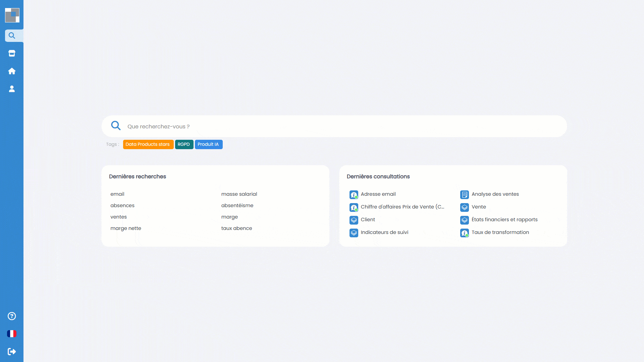Click the 'Taux de transformation' indicator icon
644x362 pixels.
pyautogui.click(x=464, y=233)
